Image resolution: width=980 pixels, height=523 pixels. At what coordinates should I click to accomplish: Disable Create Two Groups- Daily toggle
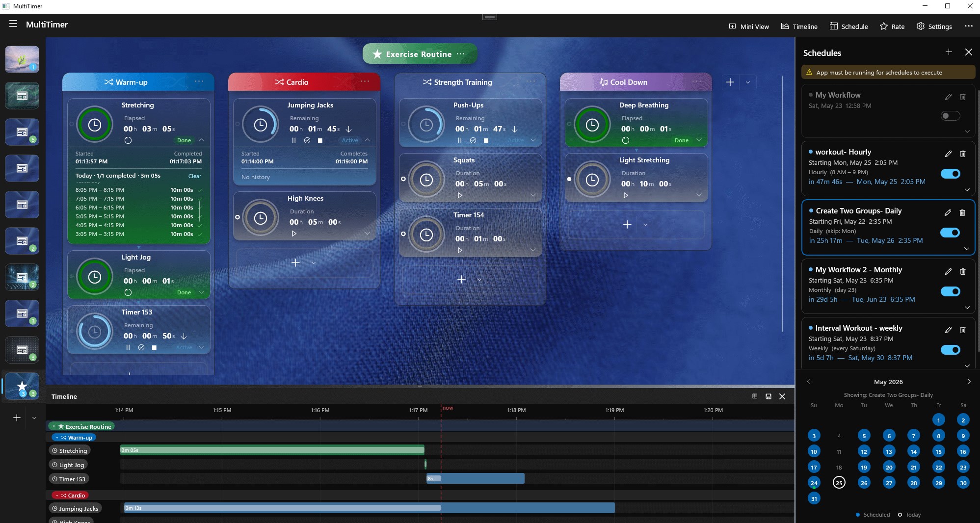tap(951, 233)
